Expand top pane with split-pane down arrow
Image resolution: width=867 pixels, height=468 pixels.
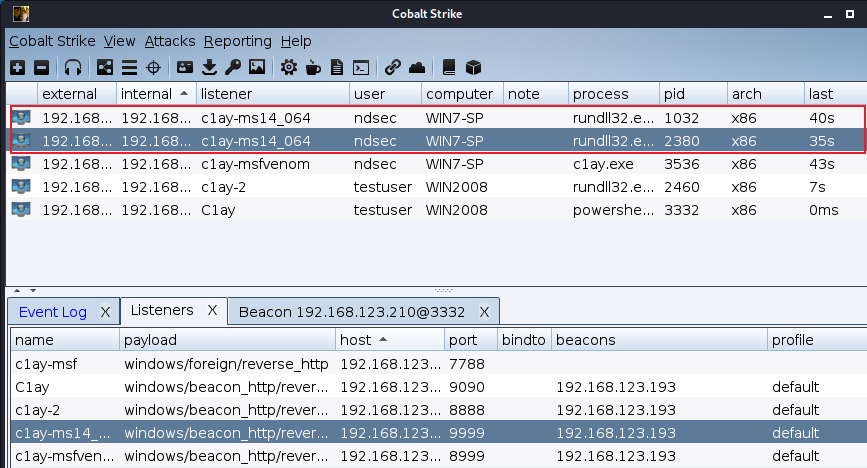click(x=33, y=290)
